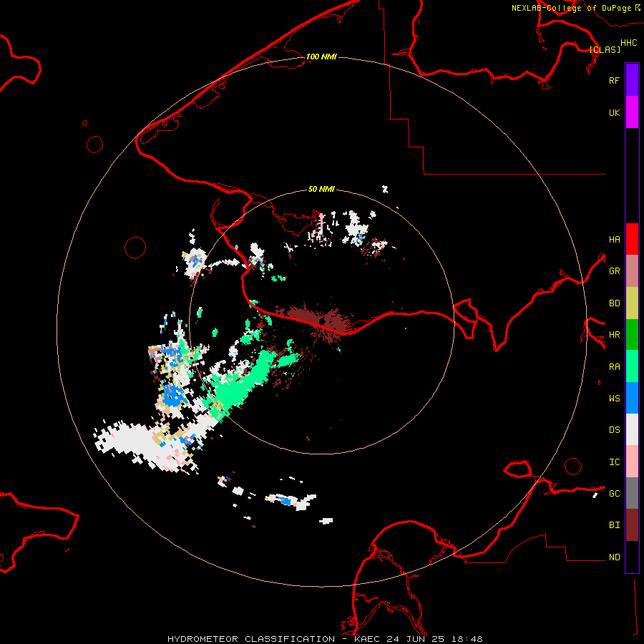Click the [CLAS] units label
This screenshot has width=644, height=644.
(605, 49)
